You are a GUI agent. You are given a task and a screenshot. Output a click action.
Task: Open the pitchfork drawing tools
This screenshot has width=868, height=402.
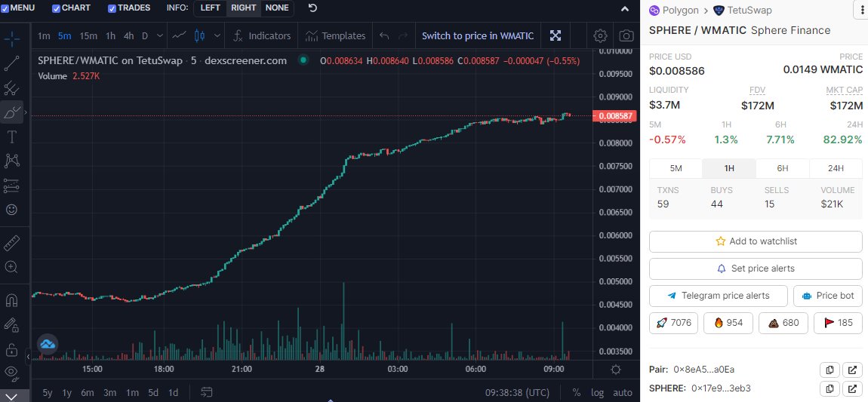pyautogui.click(x=11, y=88)
